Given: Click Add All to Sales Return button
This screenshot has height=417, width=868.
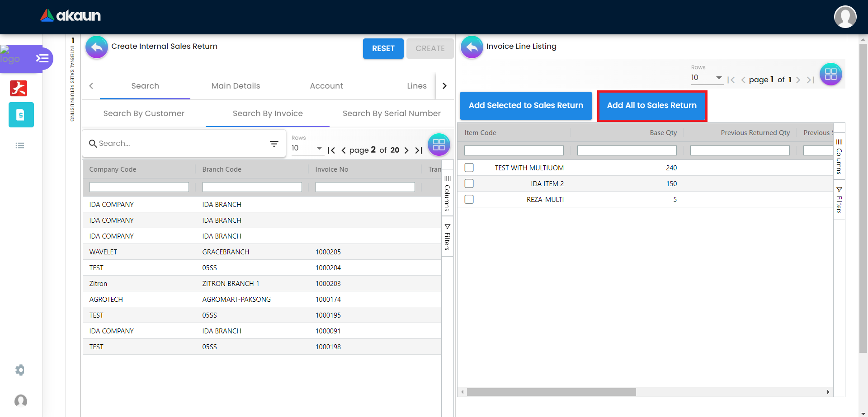Looking at the screenshot, I should [x=651, y=106].
